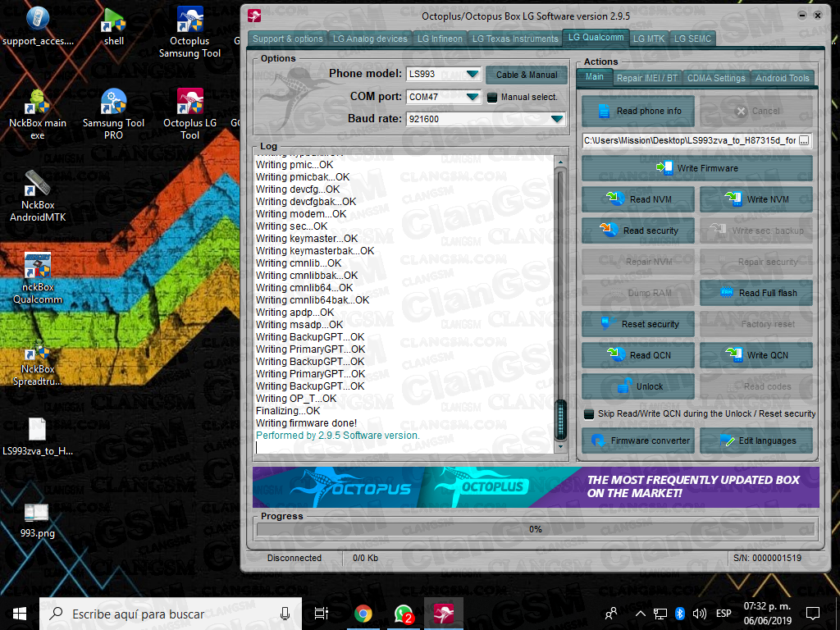
Task: Switch to LG SEMC tab
Action: 692,39
